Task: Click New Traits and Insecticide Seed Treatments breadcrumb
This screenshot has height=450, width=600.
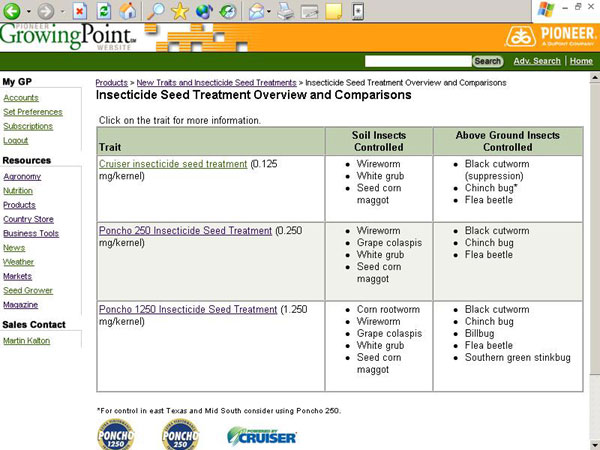Action: 217,83
